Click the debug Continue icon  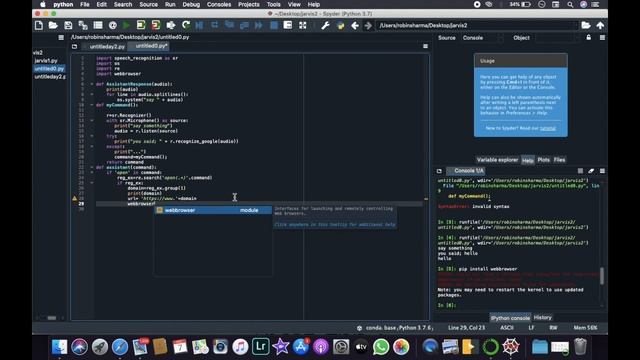coord(259,25)
